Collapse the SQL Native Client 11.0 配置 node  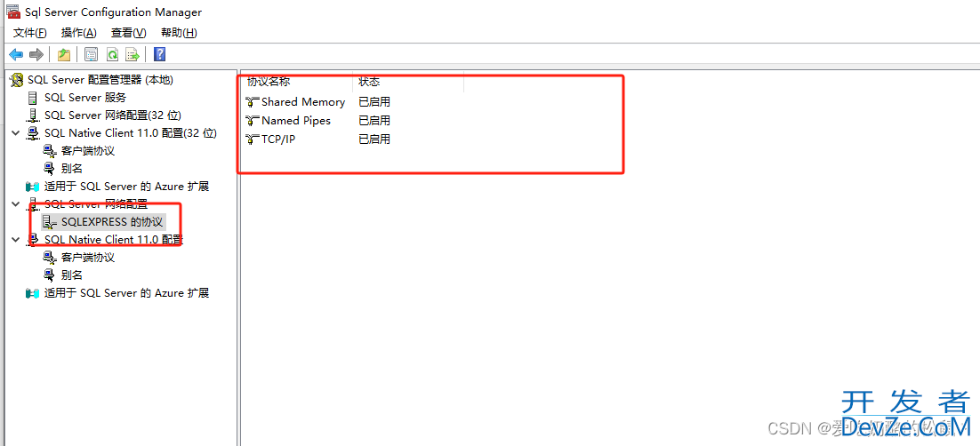coord(15,240)
